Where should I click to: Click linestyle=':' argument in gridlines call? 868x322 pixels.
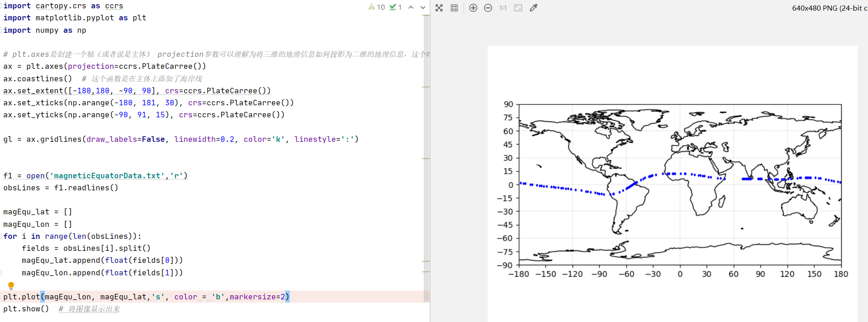pos(324,140)
